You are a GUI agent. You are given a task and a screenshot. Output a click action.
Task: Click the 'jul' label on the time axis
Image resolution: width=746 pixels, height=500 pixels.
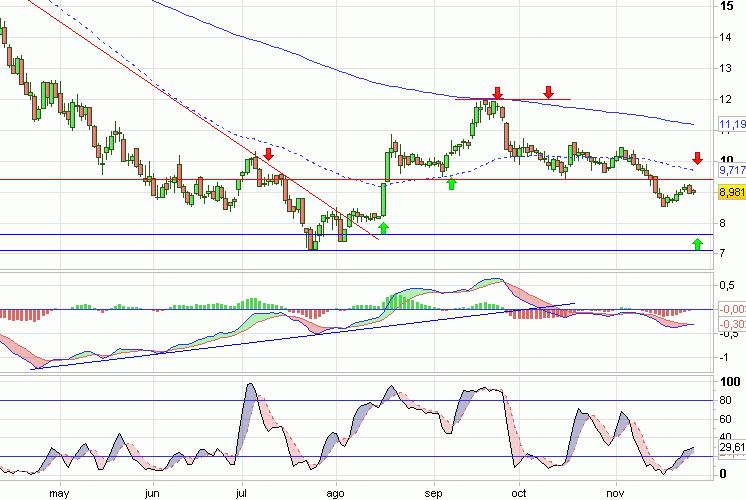(243, 492)
